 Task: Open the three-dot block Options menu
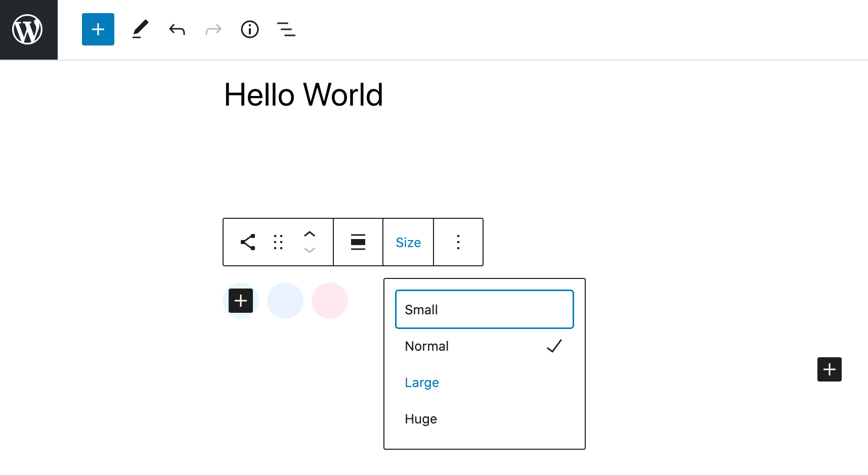point(458,243)
